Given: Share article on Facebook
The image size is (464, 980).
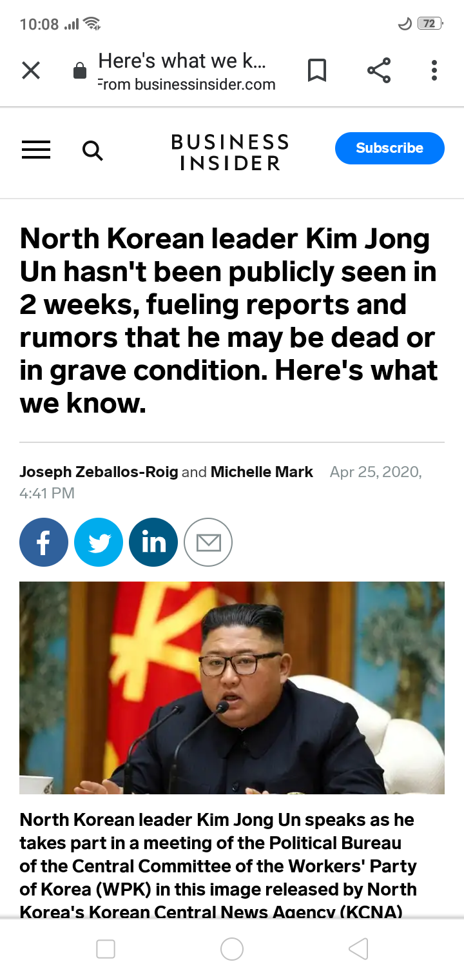Looking at the screenshot, I should click(x=44, y=542).
